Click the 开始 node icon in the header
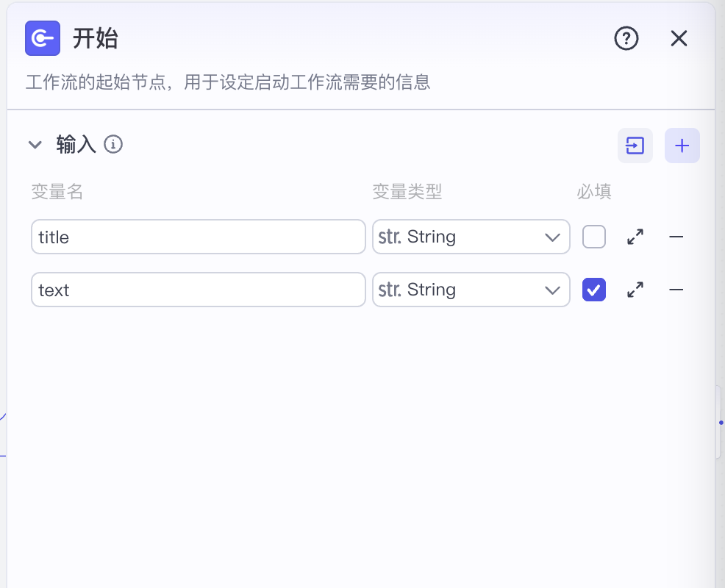 tap(42, 38)
